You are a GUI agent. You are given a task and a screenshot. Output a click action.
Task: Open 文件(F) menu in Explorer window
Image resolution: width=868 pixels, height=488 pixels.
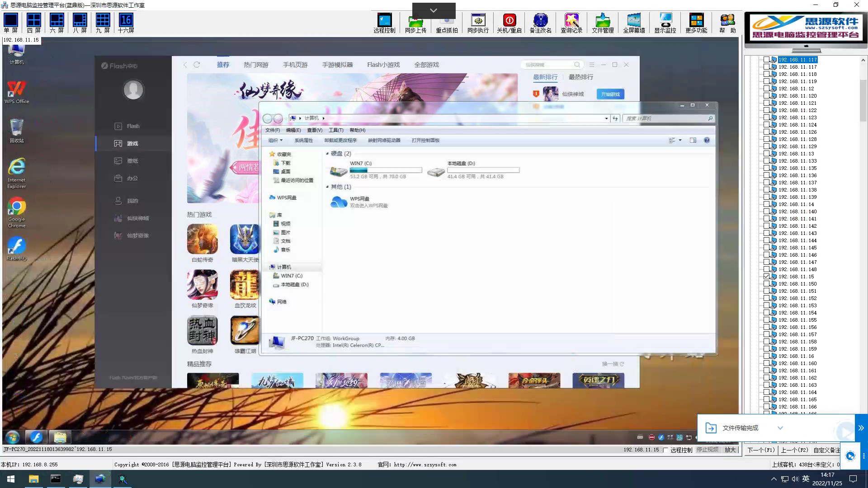click(273, 130)
